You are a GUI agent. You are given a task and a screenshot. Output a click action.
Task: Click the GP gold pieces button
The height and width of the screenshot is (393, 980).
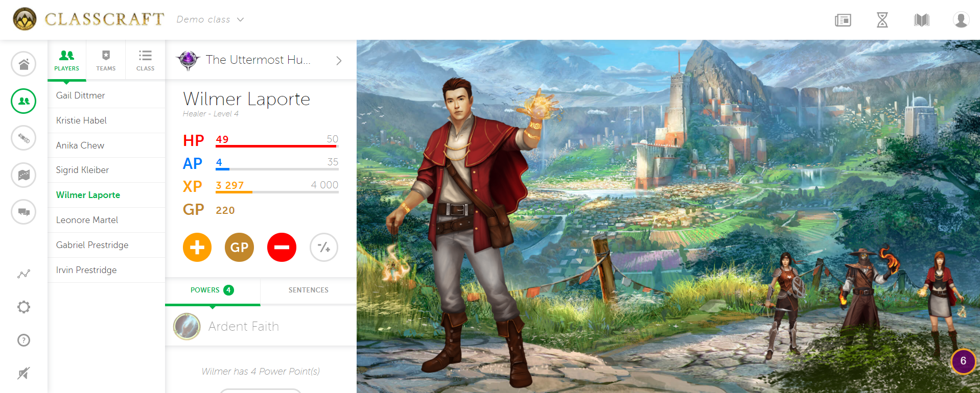tap(239, 248)
